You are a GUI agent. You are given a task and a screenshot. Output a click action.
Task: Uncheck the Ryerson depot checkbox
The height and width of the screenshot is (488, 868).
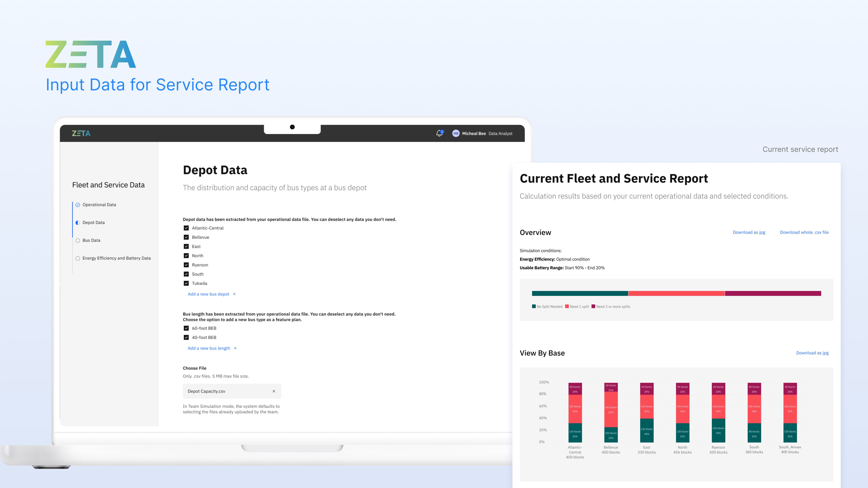[x=186, y=265]
